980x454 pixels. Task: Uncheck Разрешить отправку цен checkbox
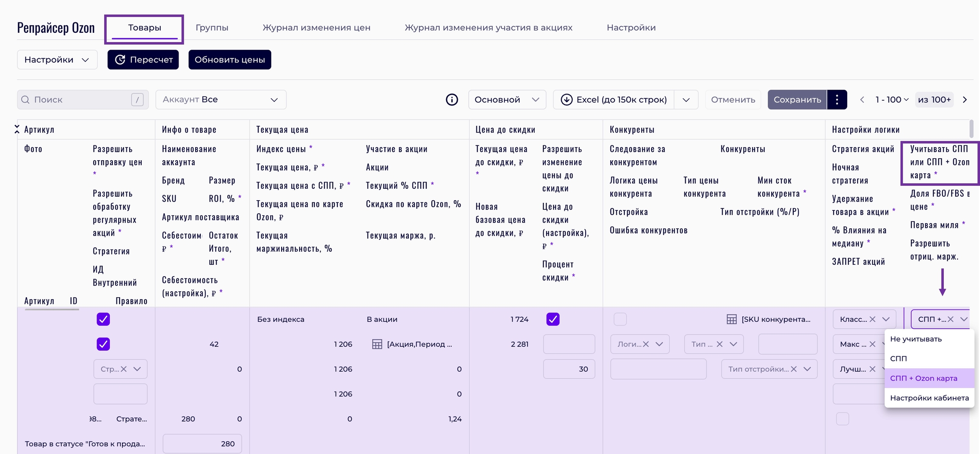pyautogui.click(x=103, y=319)
